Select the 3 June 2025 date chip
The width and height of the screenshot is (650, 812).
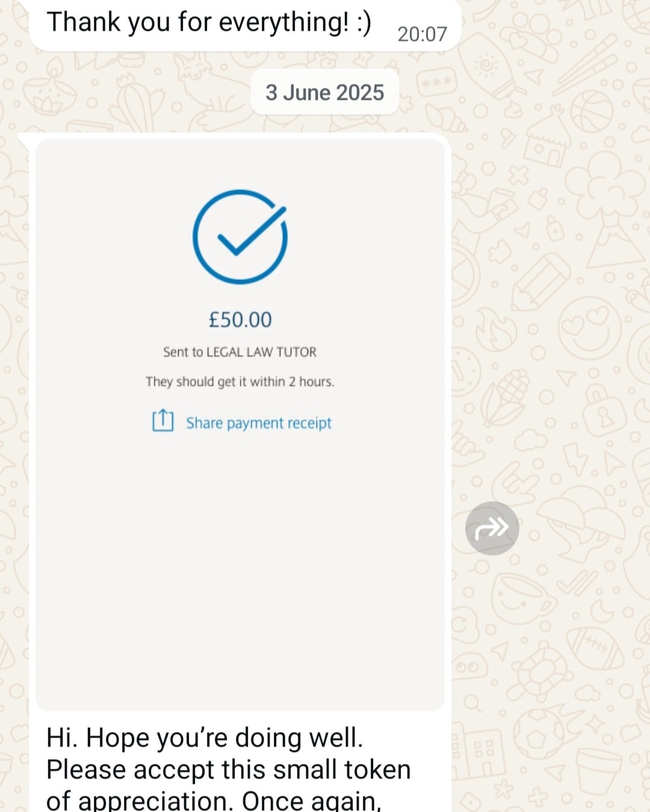click(x=325, y=92)
